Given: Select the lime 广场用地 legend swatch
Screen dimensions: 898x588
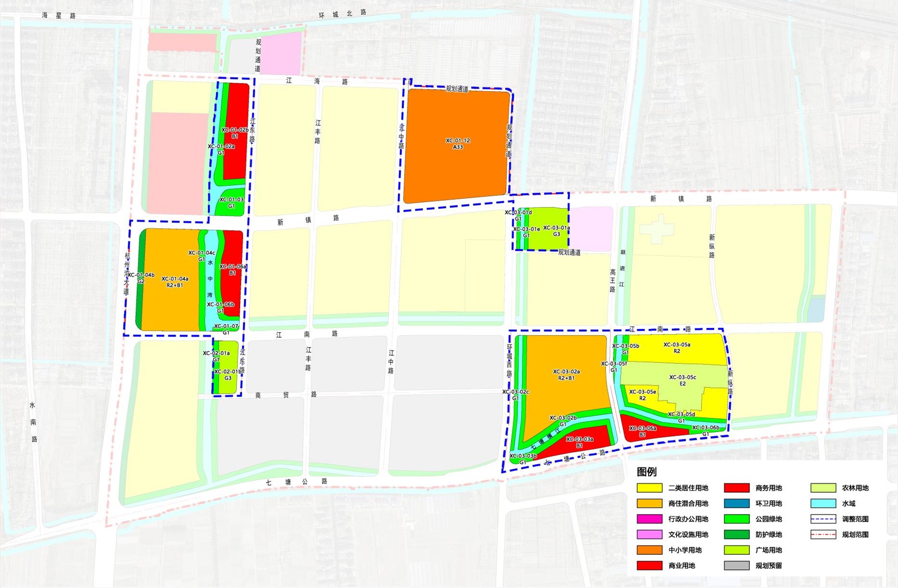Looking at the screenshot, I should coord(736,550).
